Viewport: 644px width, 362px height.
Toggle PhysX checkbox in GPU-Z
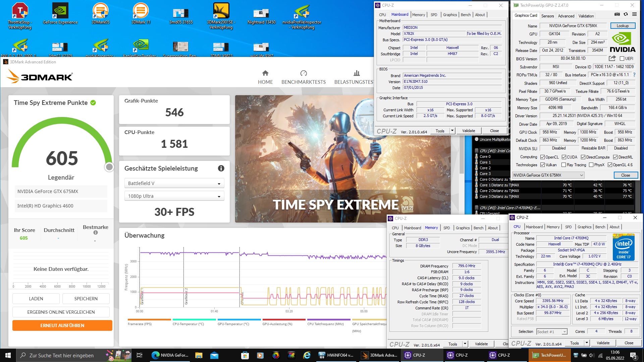pos(591,165)
